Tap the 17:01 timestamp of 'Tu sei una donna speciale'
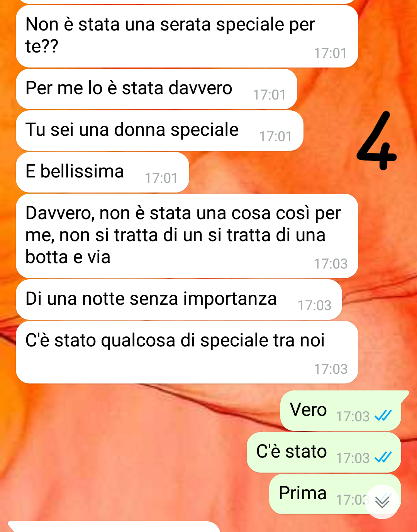 click(x=275, y=137)
